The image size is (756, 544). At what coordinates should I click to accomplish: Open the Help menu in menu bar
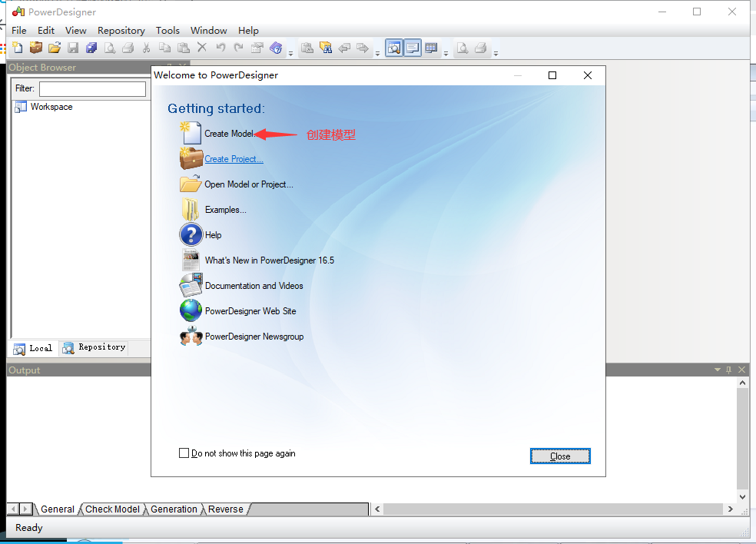(x=248, y=31)
